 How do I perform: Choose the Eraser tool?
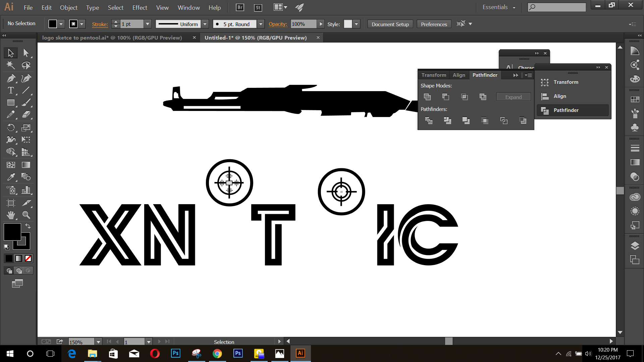(26, 115)
